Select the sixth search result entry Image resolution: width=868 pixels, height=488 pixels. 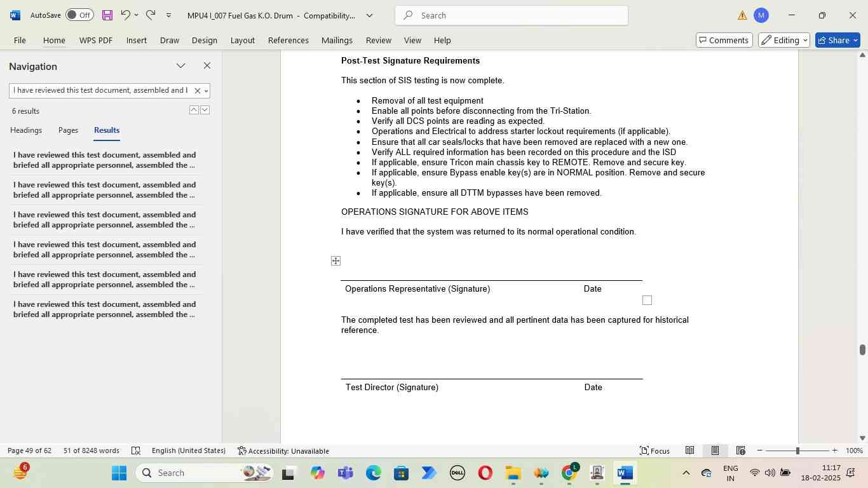106,309
